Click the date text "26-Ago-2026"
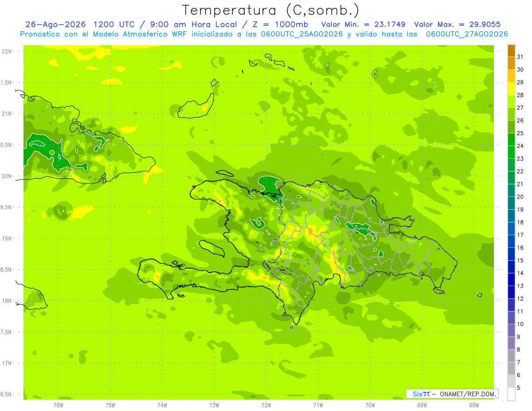 tap(57, 24)
